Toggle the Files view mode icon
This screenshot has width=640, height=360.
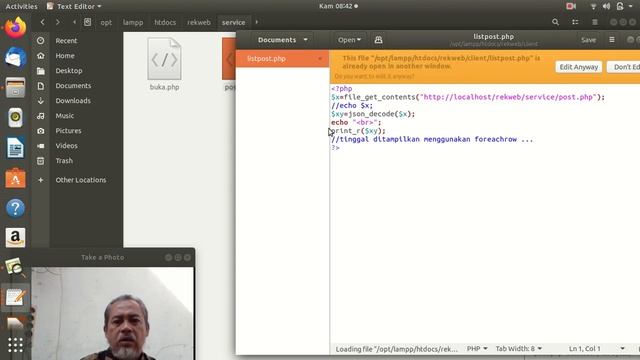click(575, 22)
